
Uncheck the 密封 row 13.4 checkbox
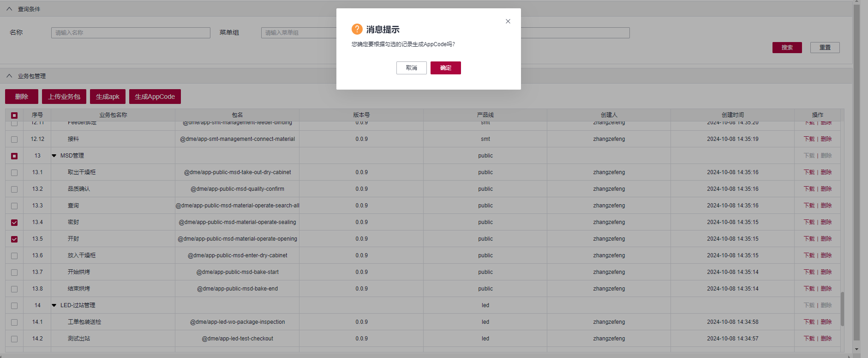tap(14, 223)
